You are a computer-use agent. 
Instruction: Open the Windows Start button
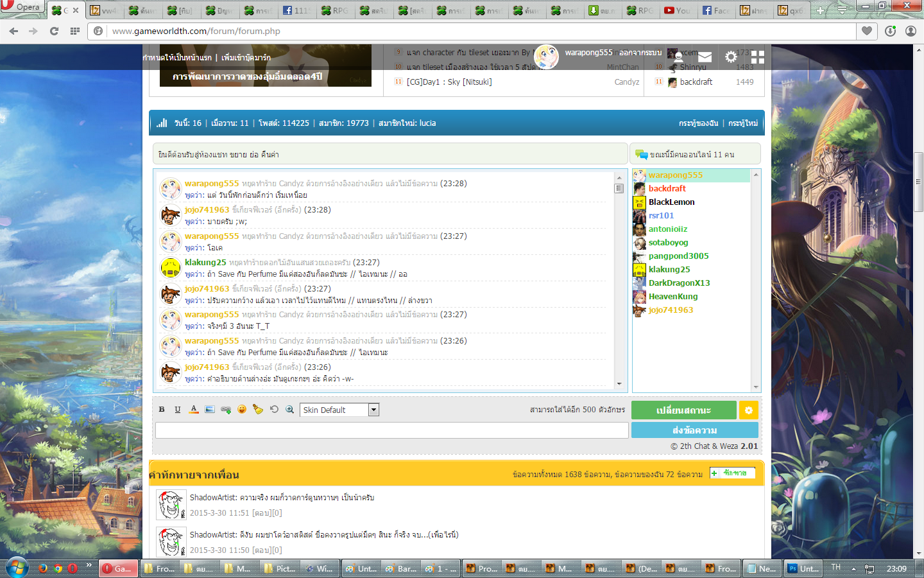coord(17,568)
